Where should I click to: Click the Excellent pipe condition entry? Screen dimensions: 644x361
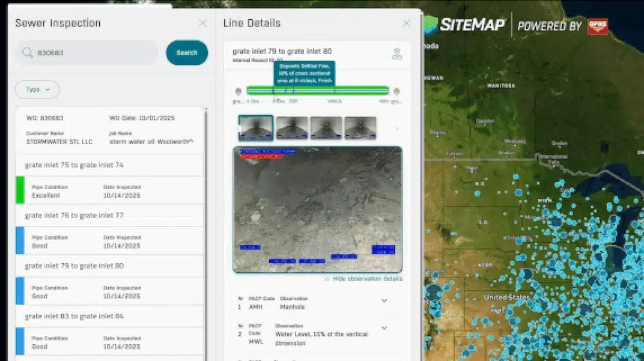[109, 190]
